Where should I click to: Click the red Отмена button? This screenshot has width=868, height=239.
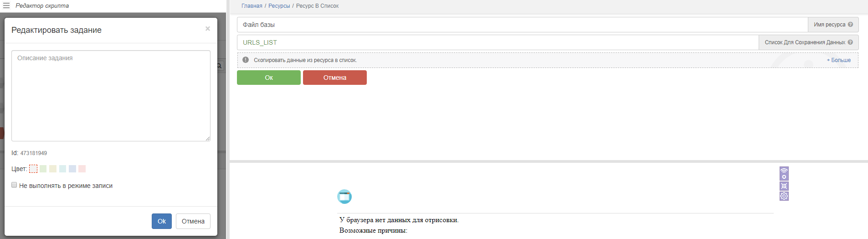[x=335, y=78]
